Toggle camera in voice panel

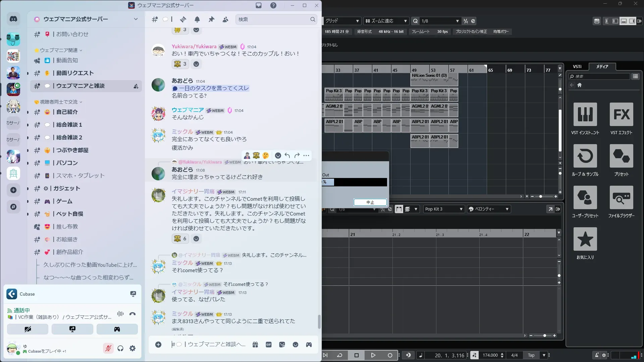tap(28, 329)
